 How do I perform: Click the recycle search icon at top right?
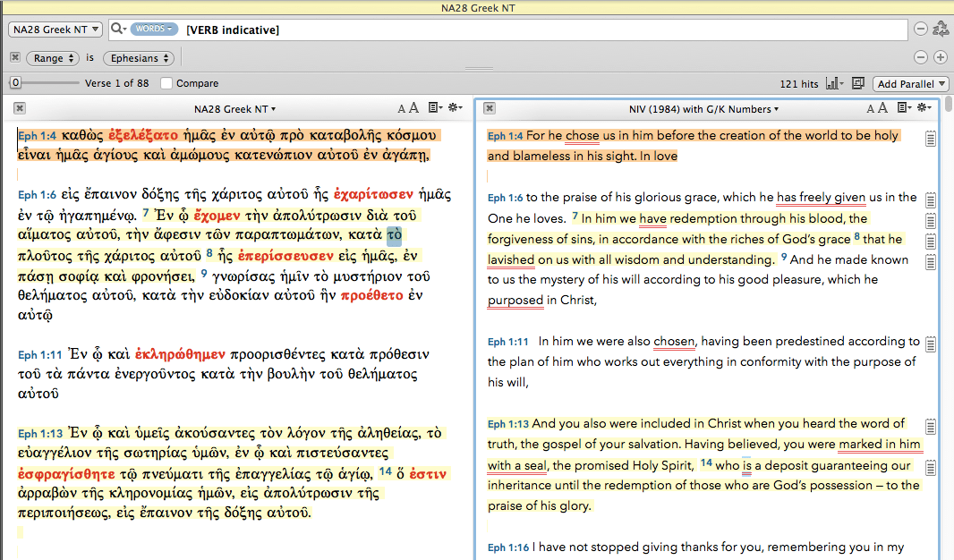[x=941, y=28]
